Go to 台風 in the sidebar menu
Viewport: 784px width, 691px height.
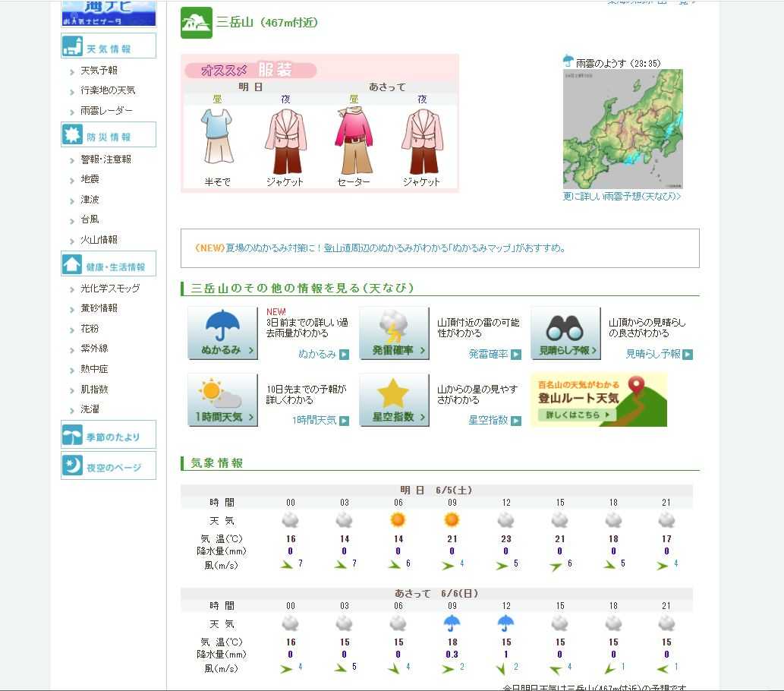point(90,219)
